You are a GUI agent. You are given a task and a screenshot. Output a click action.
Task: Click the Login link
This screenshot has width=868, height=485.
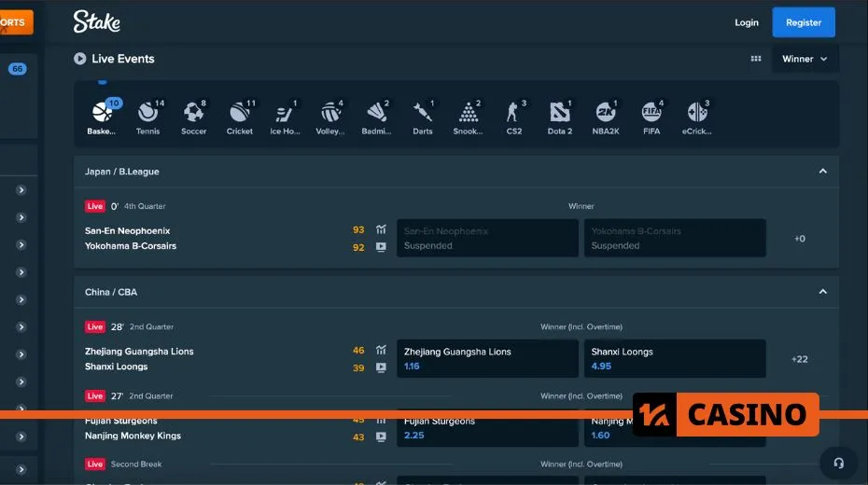(x=747, y=22)
